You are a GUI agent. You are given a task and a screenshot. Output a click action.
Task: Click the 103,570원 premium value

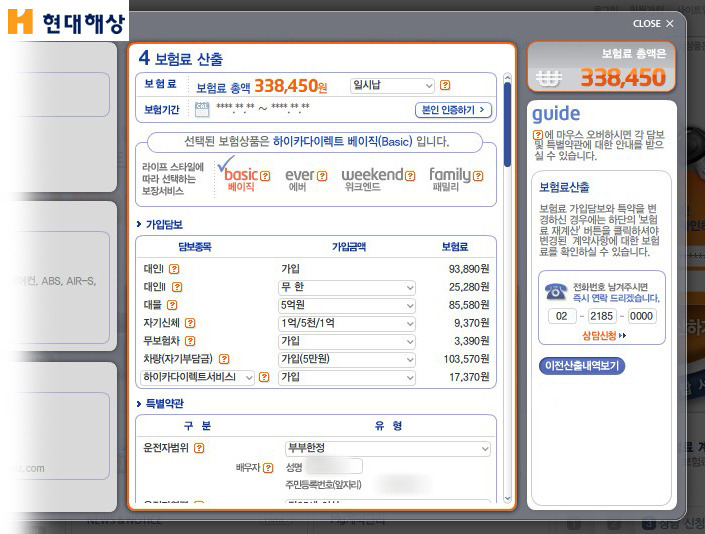click(466, 359)
